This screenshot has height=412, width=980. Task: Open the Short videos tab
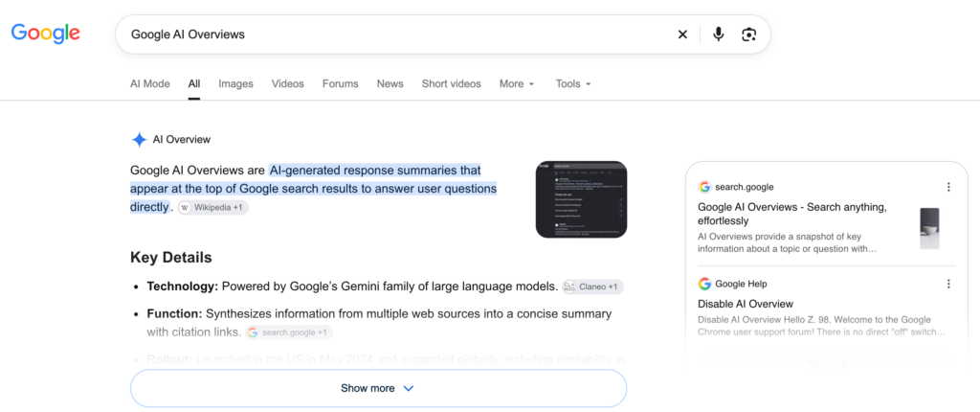point(452,83)
